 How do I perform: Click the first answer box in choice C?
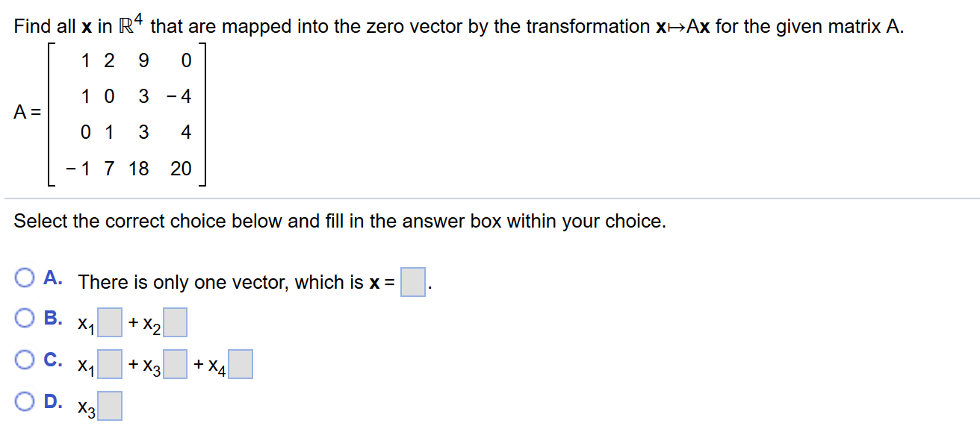(x=110, y=363)
